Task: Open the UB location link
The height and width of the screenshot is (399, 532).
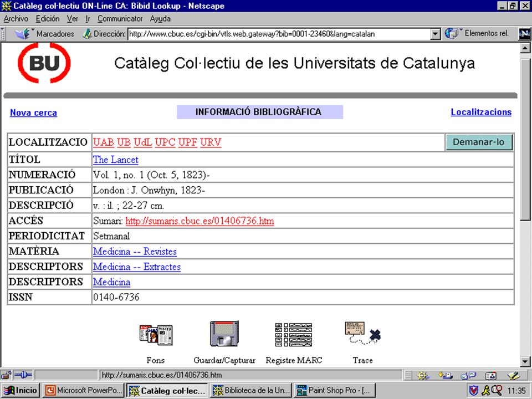Action: pos(124,142)
